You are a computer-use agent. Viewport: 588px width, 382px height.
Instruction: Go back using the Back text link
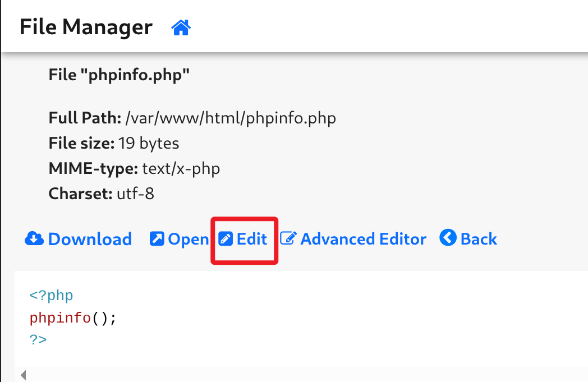click(479, 239)
